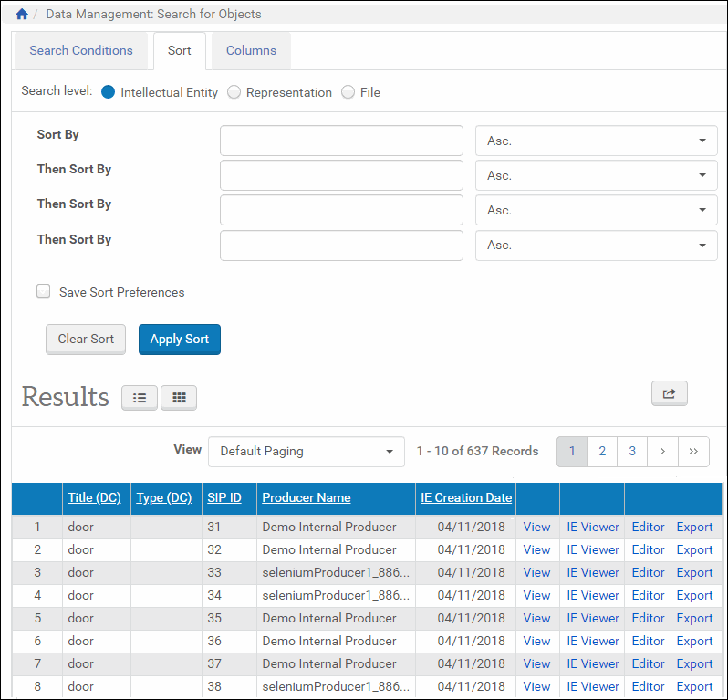Enable Save Sort Preferences checkbox
This screenshot has width=728, height=700.
point(44,292)
